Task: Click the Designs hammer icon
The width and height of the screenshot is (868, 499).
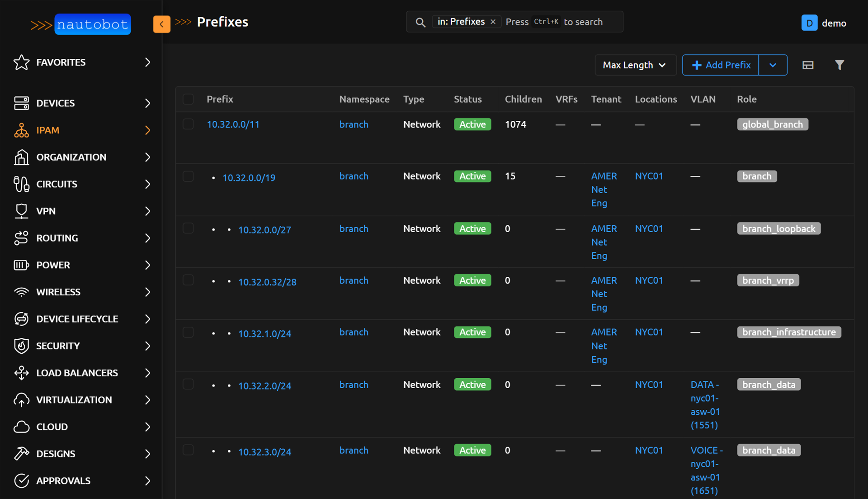Action: (x=21, y=454)
